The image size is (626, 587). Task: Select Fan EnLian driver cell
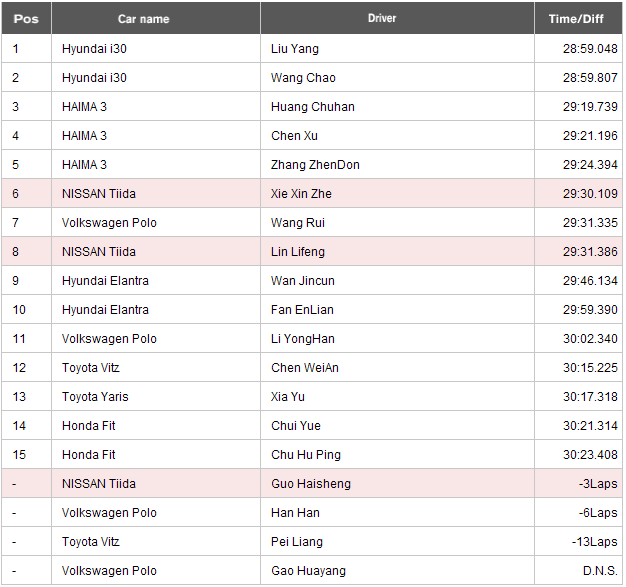click(397, 310)
